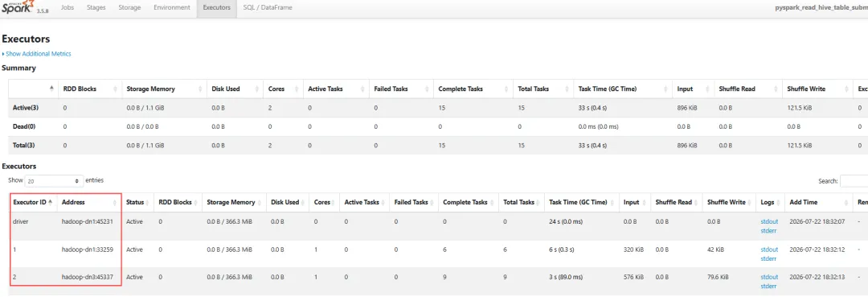Image resolution: width=868 pixels, height=297 pixels.
Task: Sort summary by Input column
Action: point(692,89)
